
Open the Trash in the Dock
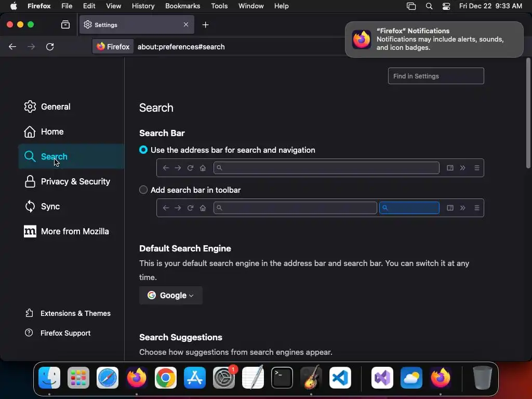tap(482, 378)
